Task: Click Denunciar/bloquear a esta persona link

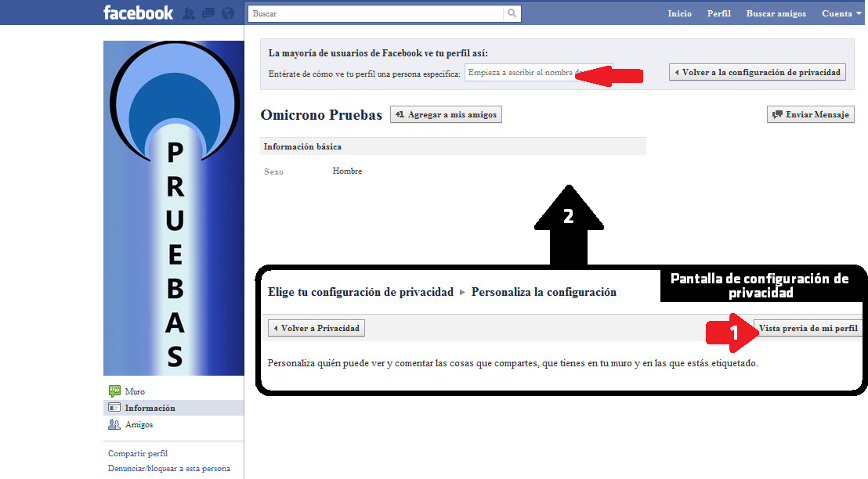Action: [169, 468]
